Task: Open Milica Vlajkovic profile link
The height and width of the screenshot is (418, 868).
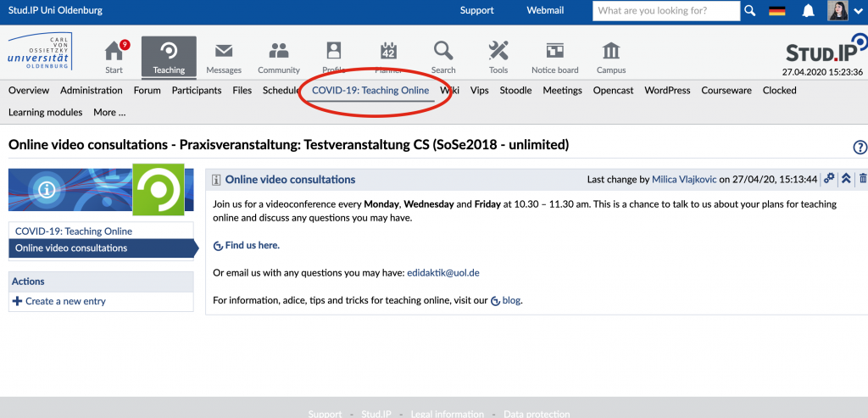Action: pos(684,180)
